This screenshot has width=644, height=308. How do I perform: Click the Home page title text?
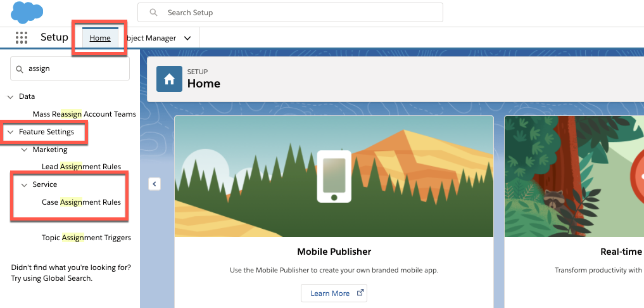(204, 84)
